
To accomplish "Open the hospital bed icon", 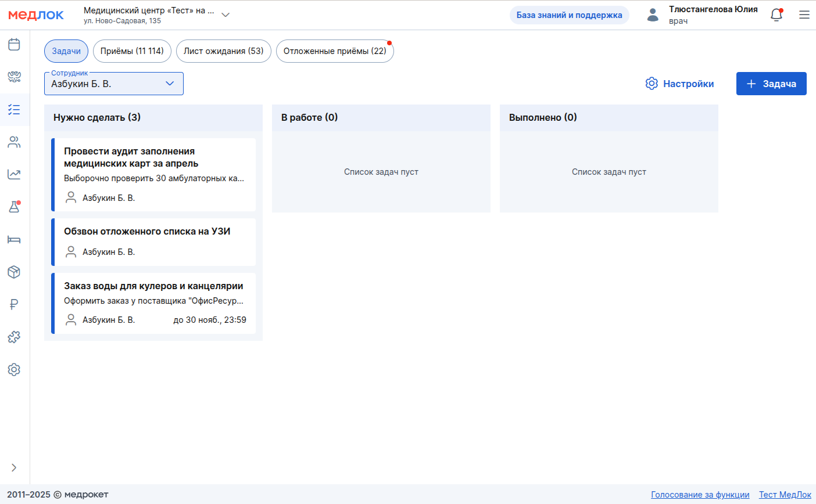I will pos(15,239).
